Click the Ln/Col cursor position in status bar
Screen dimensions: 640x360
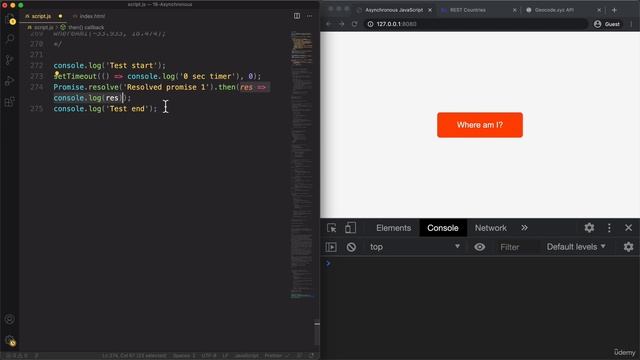(134, 356)
